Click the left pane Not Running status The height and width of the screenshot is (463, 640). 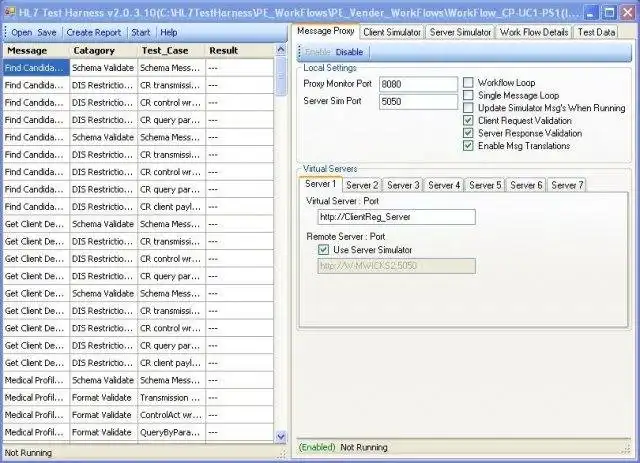pos(28,453)
